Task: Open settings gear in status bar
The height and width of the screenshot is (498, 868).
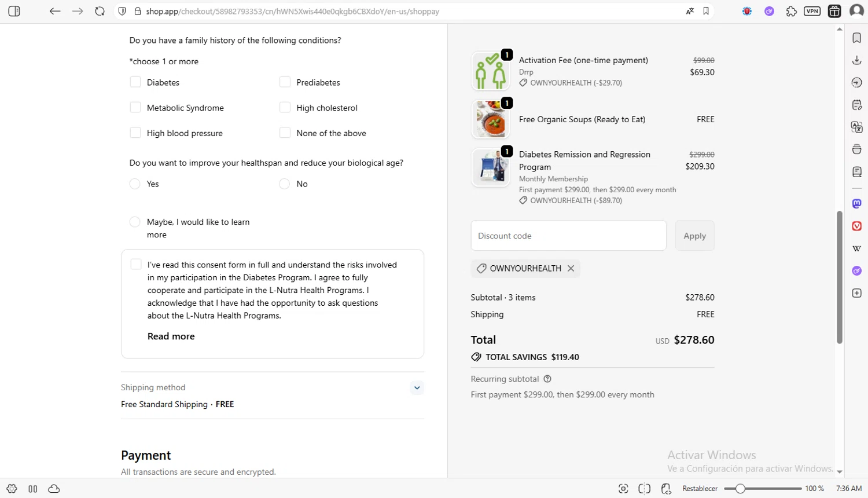Action: (x=12, y=489)
